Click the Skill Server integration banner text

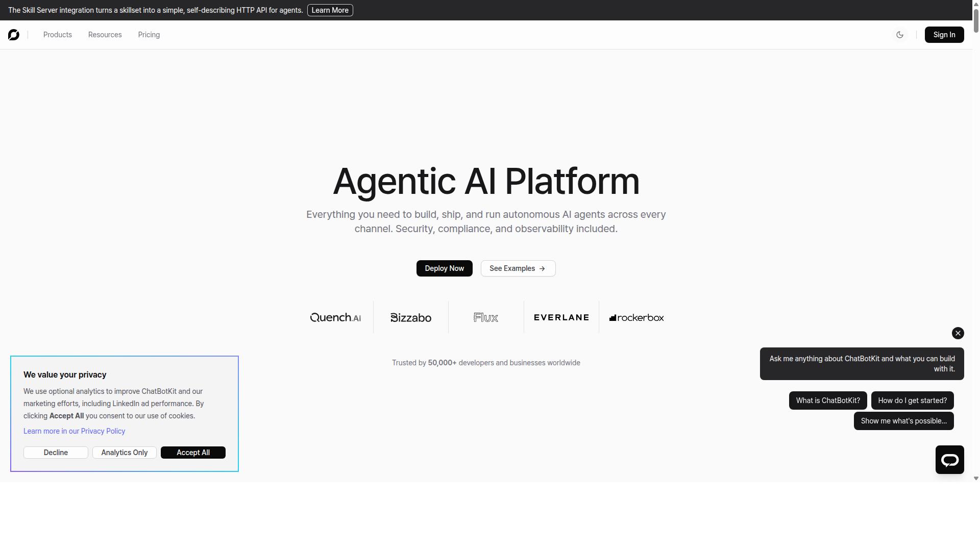click(x=156, y=10)
